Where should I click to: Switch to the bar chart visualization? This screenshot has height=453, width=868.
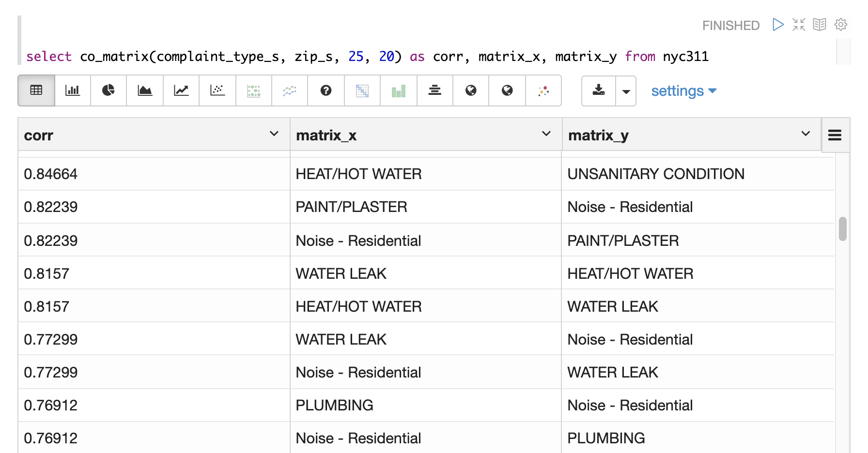click(x=73, y=91)
